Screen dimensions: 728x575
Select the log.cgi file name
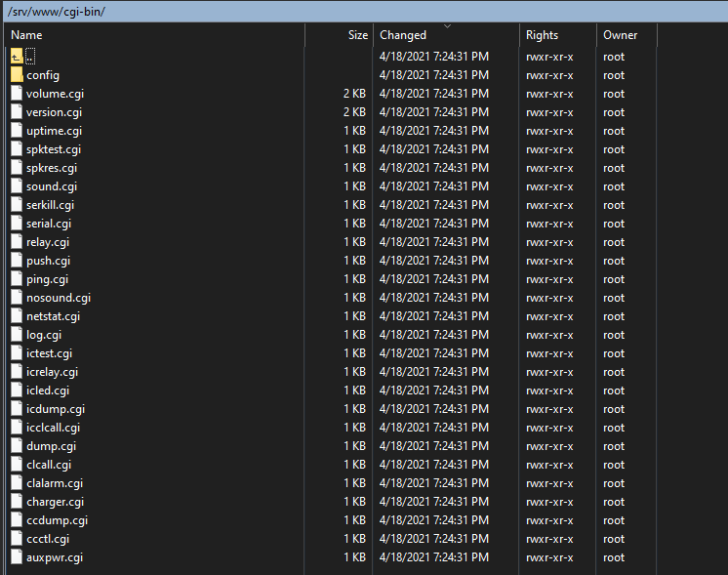tap(44, 336)
